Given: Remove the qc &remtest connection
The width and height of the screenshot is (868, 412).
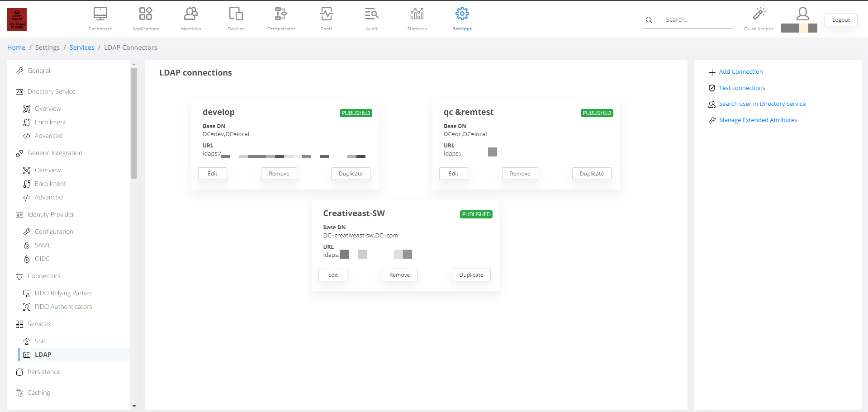Looking at the screenshot, I should [520, 174].
